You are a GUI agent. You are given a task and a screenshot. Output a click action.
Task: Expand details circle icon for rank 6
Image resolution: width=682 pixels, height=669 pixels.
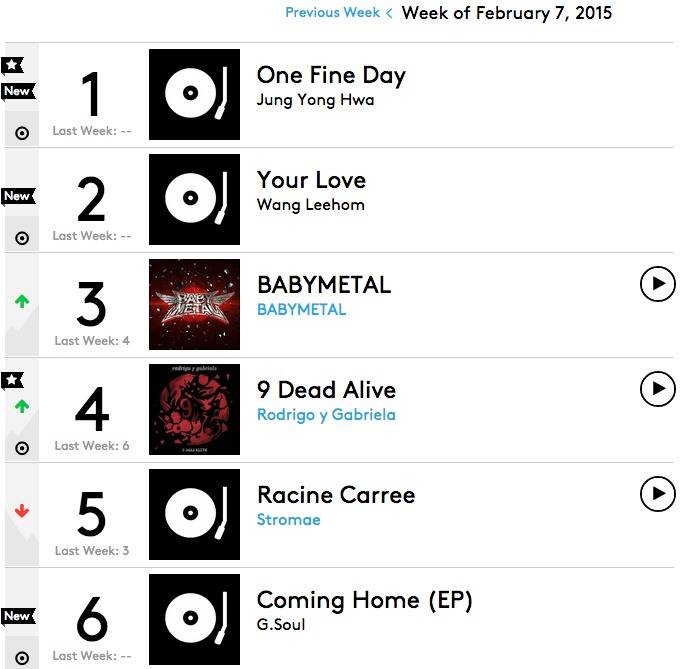tap(22, 658)
